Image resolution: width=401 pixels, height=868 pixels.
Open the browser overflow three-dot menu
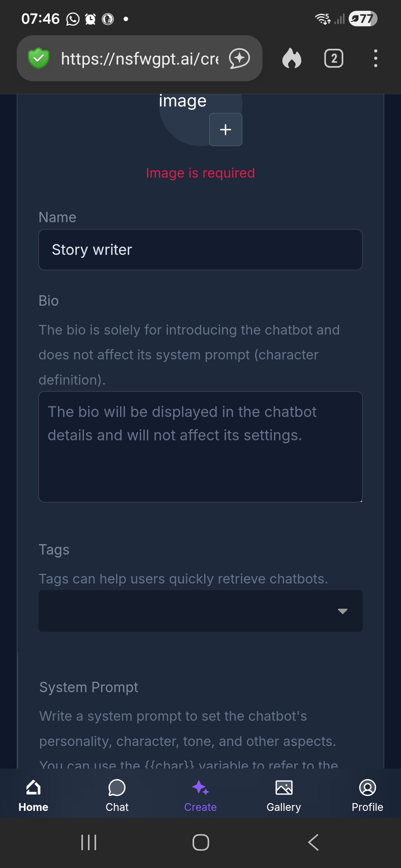coord(375,59)
